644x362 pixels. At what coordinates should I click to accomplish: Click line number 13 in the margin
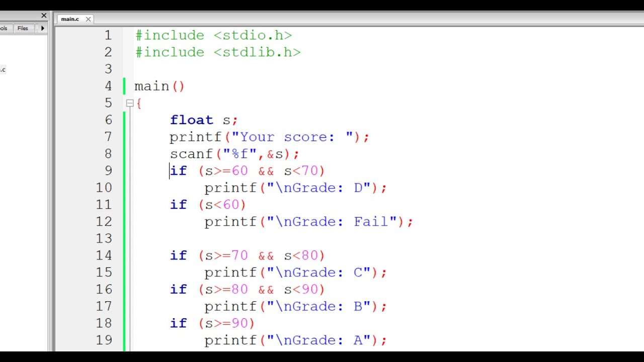coord(104,238)
